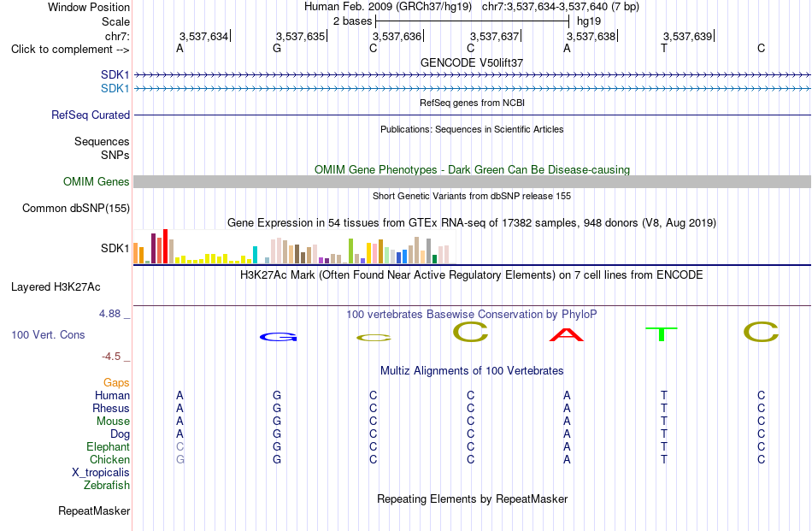Click the RepeatMasker track label
The width and height of the screenshot is (812, 531).
(x=94, y=510)
